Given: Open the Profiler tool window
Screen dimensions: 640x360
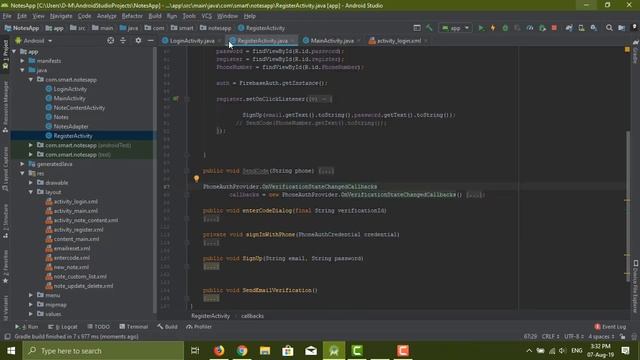Looking at the screenshot, I should (x=199, y=327).
